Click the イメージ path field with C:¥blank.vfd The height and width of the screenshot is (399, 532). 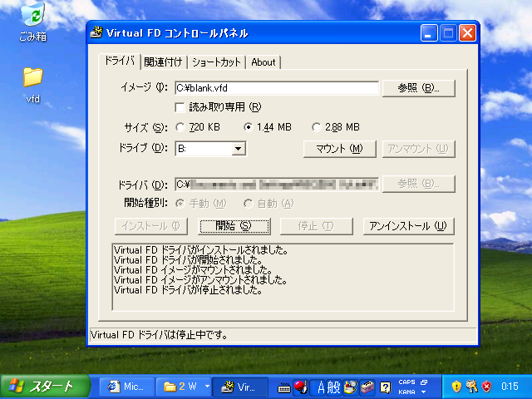coord(277,88)
